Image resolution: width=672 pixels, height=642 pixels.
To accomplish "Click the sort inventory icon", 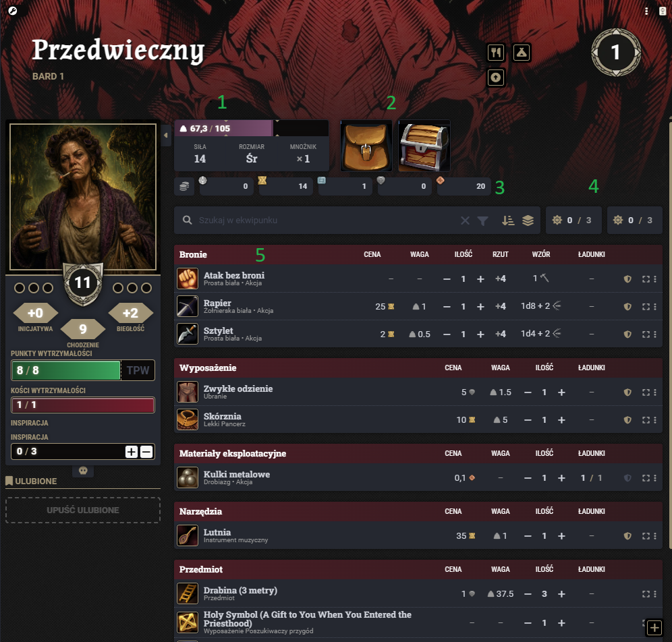I will coord(508,221).
